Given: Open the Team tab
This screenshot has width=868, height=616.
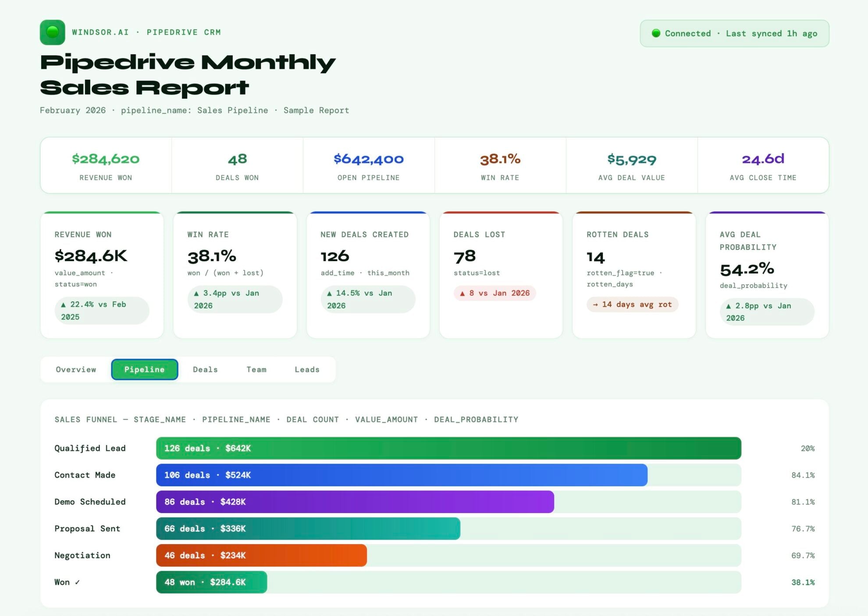Looking at the screenshot, I should point(256,369).
